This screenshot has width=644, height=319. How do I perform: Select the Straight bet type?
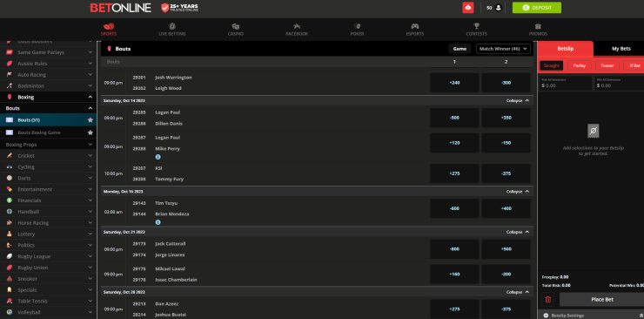pyautogui.click(x=551, y=65)
